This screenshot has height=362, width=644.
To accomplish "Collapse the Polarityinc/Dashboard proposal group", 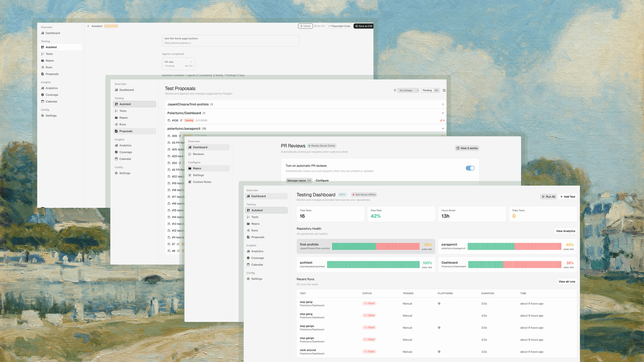I will point(443,113).
